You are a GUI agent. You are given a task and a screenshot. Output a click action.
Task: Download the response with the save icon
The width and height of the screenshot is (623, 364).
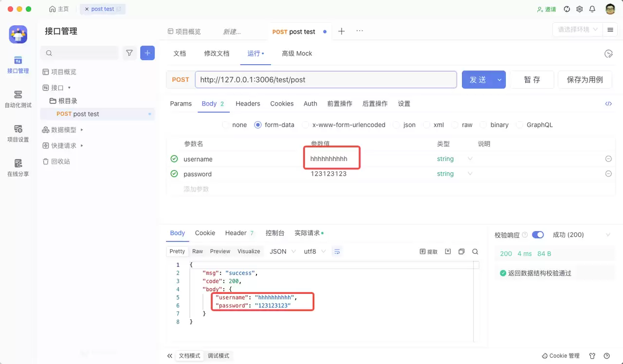tap(448, 252)
